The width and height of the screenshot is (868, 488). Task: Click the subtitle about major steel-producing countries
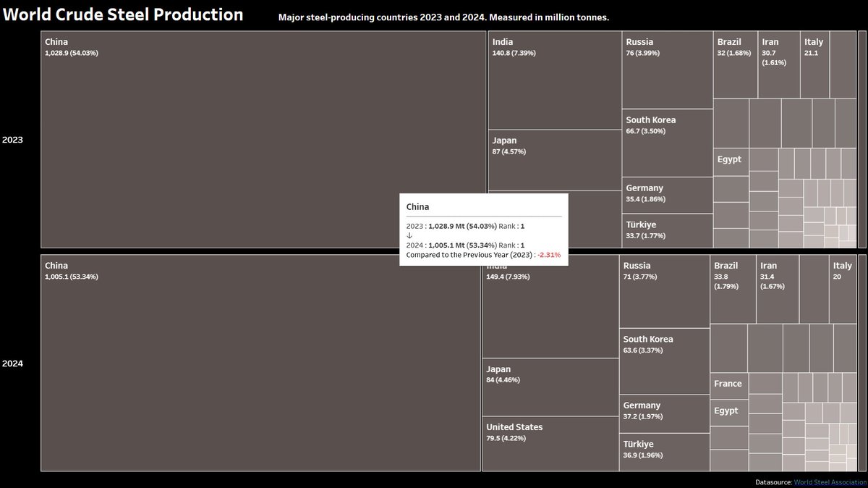443,17
